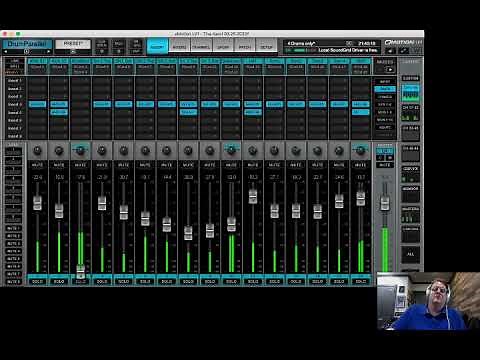Mute the fourth channel strip
This screenshot has height=360, width=480.
tap(102, 165)
